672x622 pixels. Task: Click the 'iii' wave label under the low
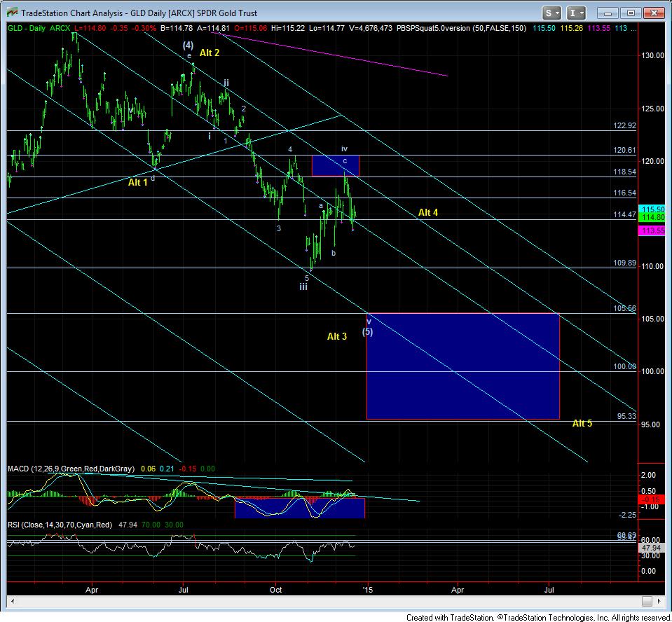[x=303, y=287]
